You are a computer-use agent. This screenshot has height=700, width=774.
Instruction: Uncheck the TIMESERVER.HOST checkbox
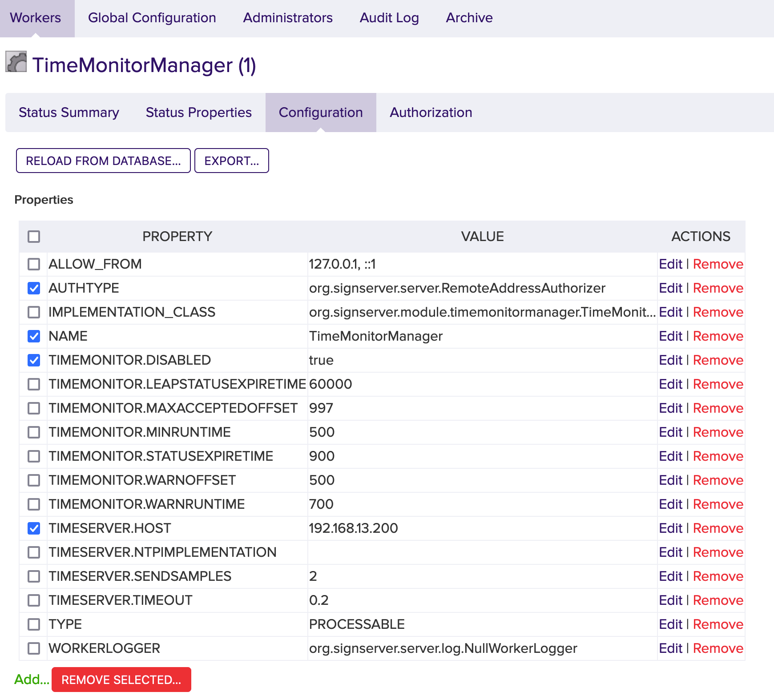tap(33, 528)
